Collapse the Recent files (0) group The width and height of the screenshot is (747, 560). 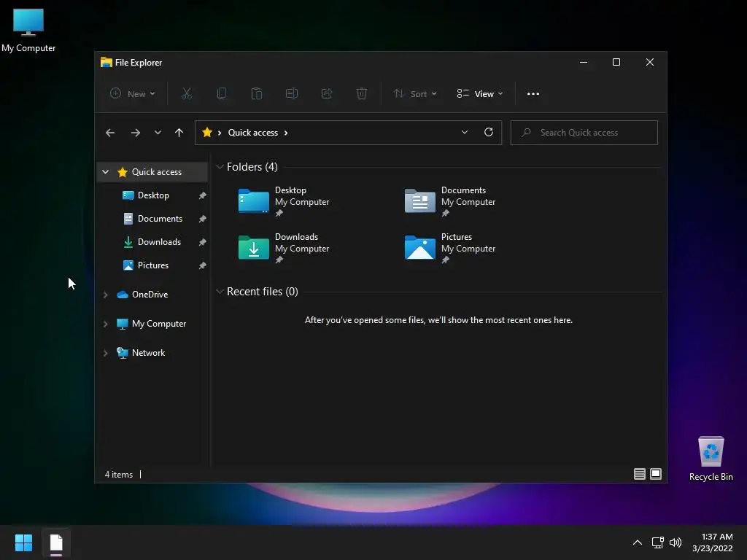pos(220,292)
